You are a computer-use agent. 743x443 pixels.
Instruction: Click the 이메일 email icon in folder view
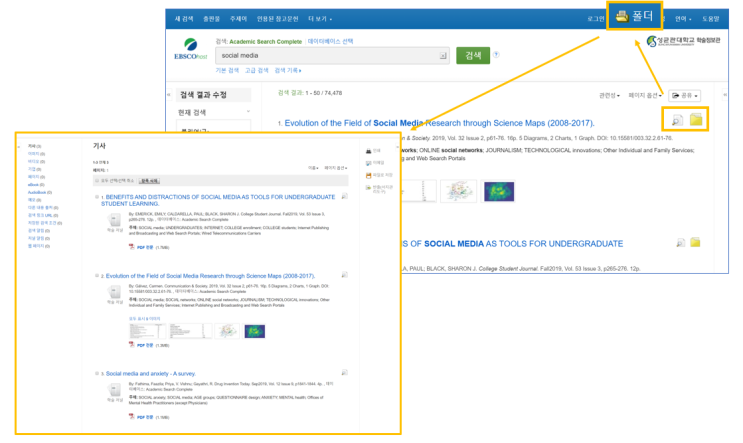tap(369, 163)
